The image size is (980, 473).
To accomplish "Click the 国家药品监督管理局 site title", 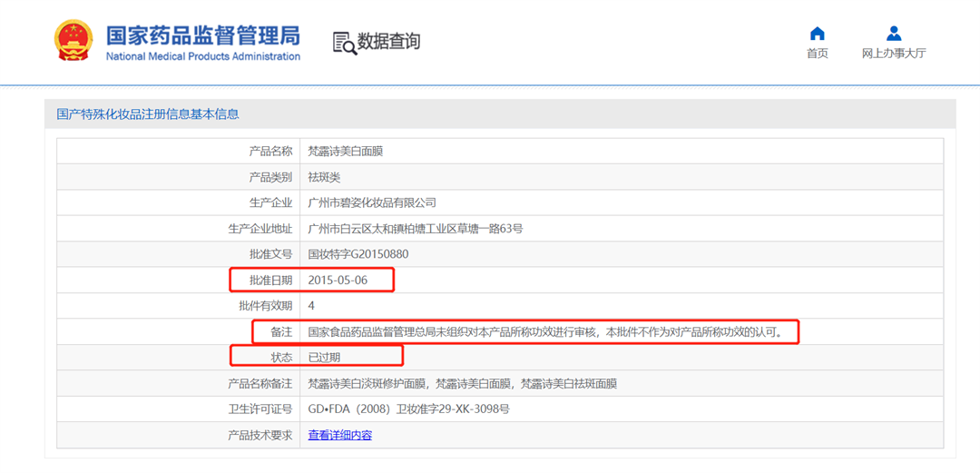I will tap(202, 35).
